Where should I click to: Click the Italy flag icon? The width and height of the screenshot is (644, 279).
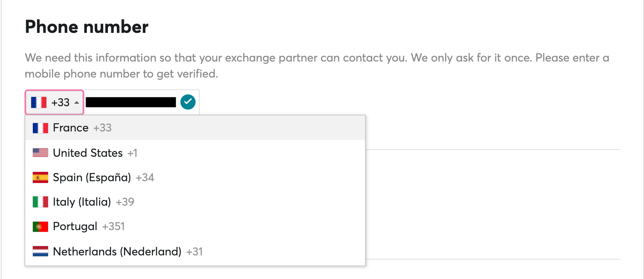(40, 202)
